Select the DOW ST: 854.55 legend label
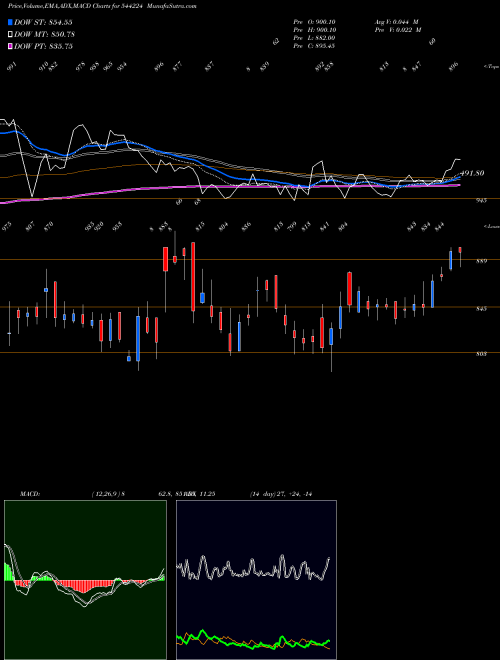Image resolution: width=500 pixels, height=660 pixels. click(43, 22)
